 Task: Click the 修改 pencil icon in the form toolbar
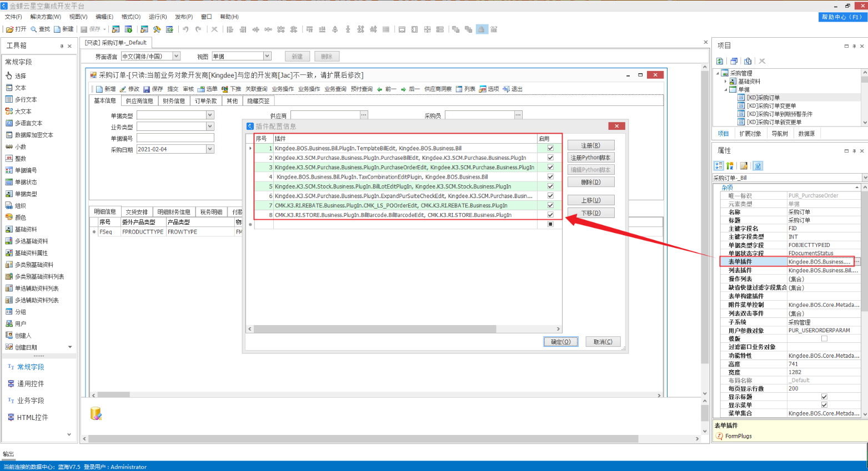tap(123, 89)
